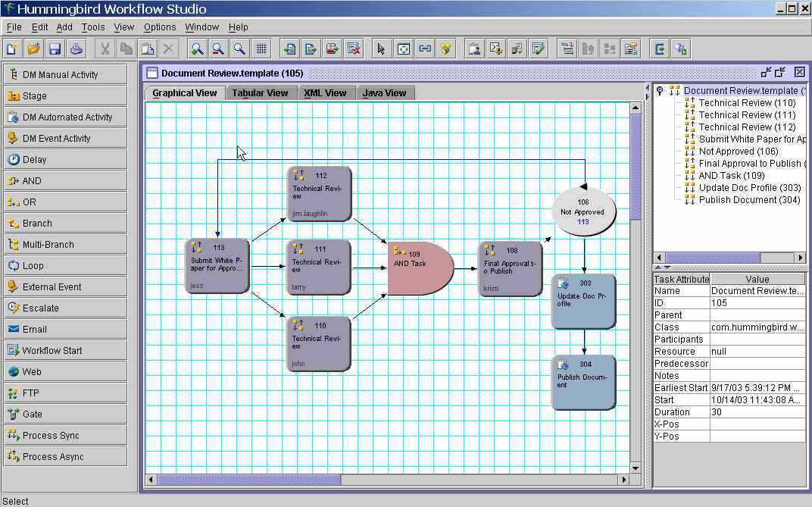
Task: Click the Not Approved 106 oval node
Action: click(x=583, y=211)
